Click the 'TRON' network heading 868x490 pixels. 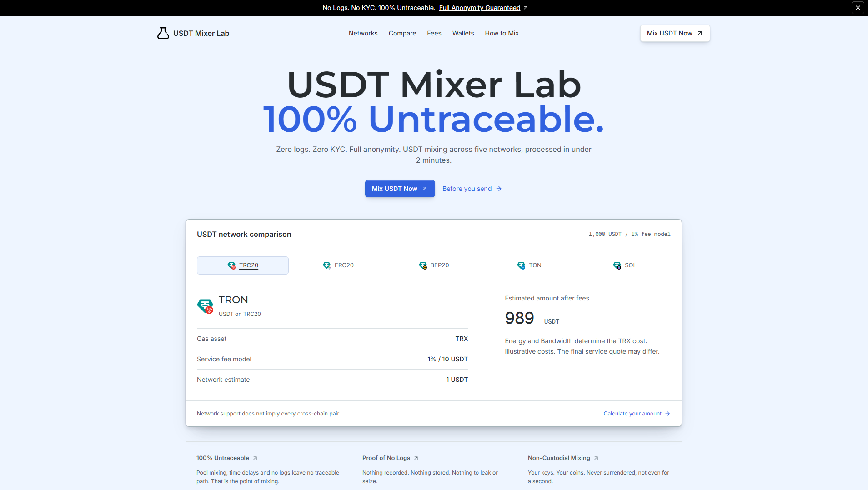point(233,300)
